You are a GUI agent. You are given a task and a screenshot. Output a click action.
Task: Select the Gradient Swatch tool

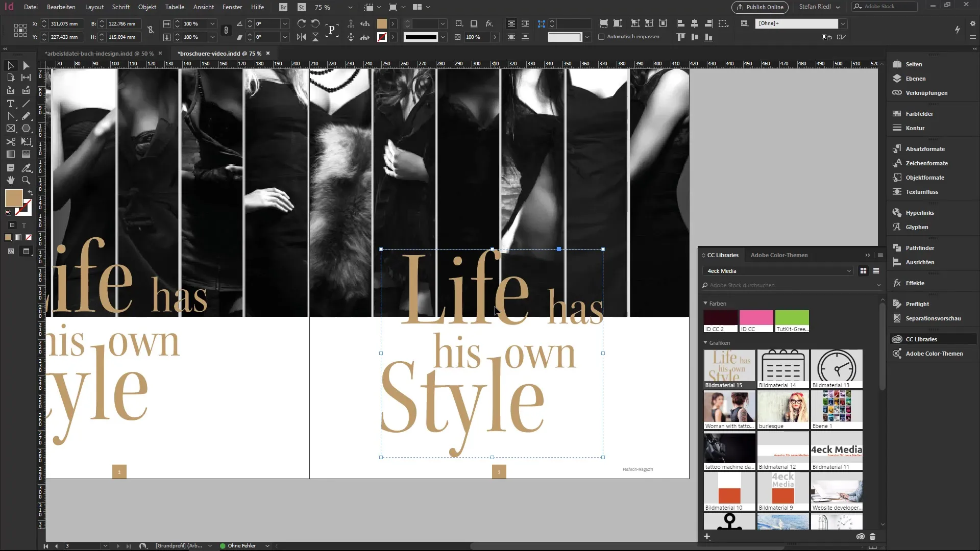[x=10, y=154]
